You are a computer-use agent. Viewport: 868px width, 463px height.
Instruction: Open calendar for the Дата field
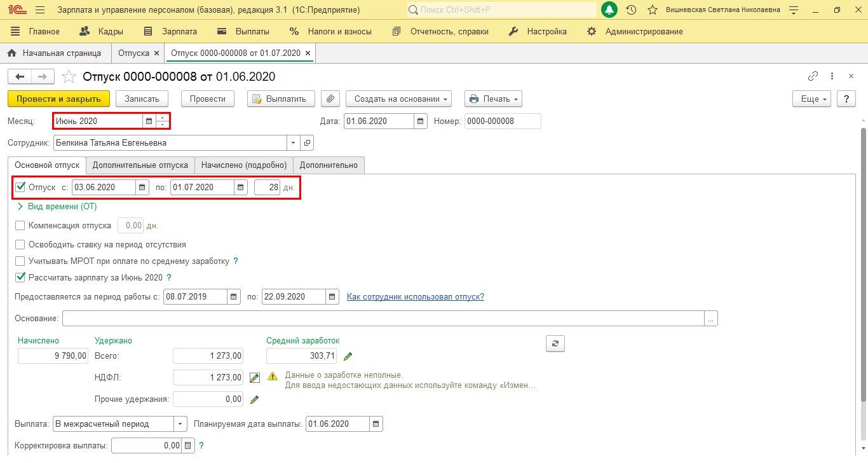[421, 121]
